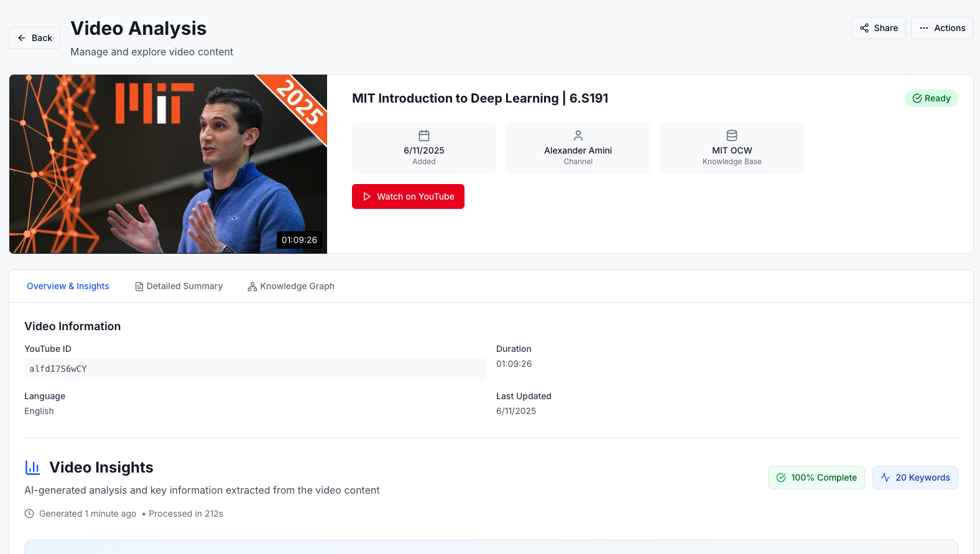Click the Duration value 01:09:26
The height and width of the screenshot is (554, 980).
click(x=514, y=364)
